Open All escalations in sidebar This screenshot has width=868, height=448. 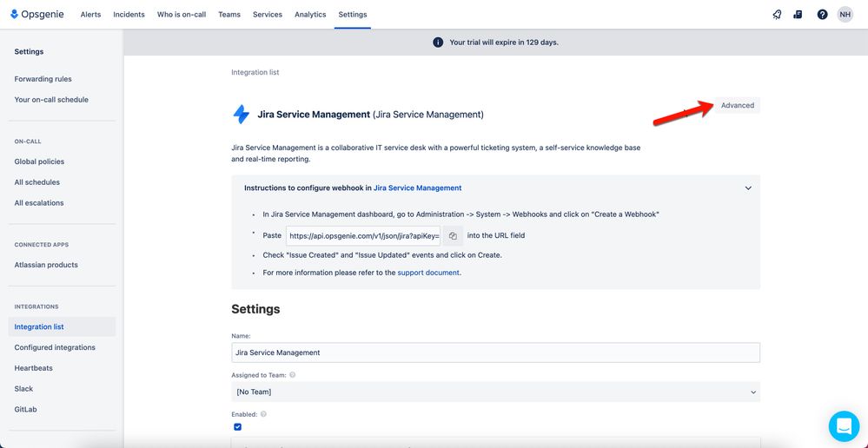pos(39,203)
